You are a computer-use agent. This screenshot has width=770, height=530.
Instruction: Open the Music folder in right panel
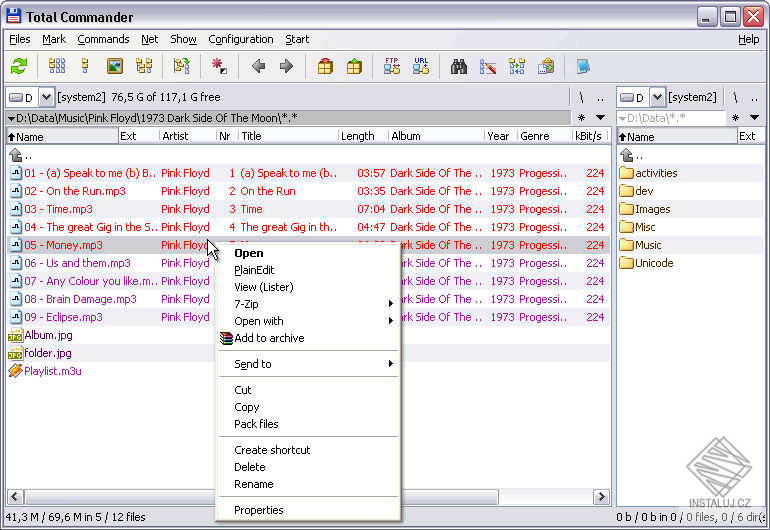647,245
